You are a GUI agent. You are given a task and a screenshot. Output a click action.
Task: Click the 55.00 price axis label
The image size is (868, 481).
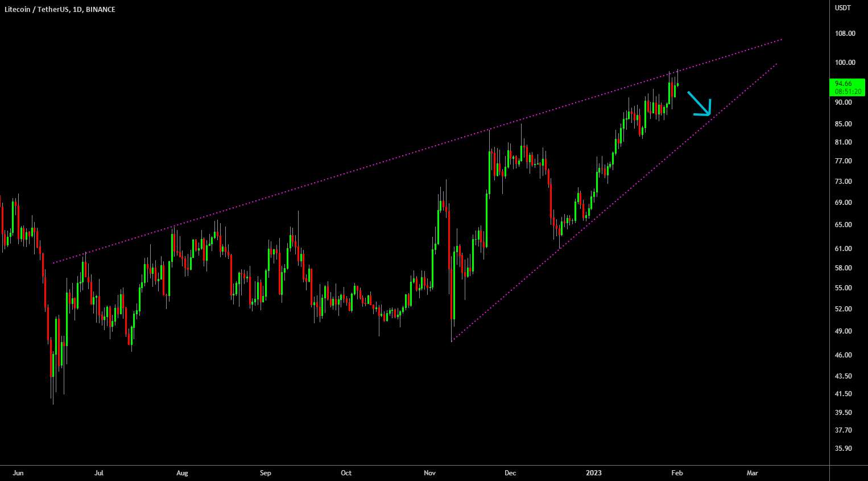pos(843,288)
